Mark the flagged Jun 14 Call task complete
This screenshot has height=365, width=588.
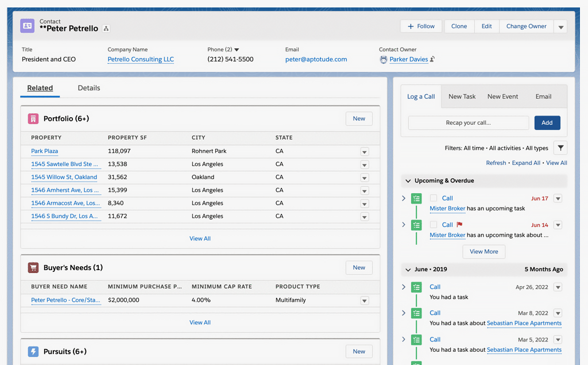[x=434, y=225]
